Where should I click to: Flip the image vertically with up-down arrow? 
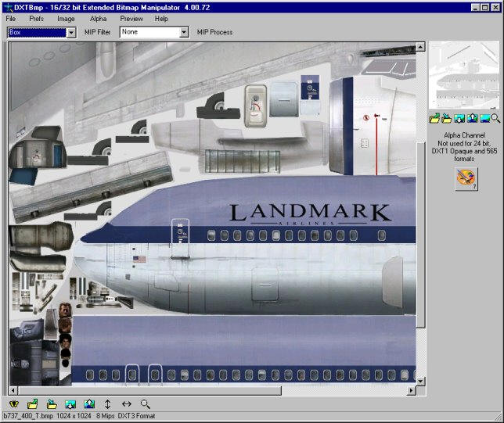click(108, 404)
